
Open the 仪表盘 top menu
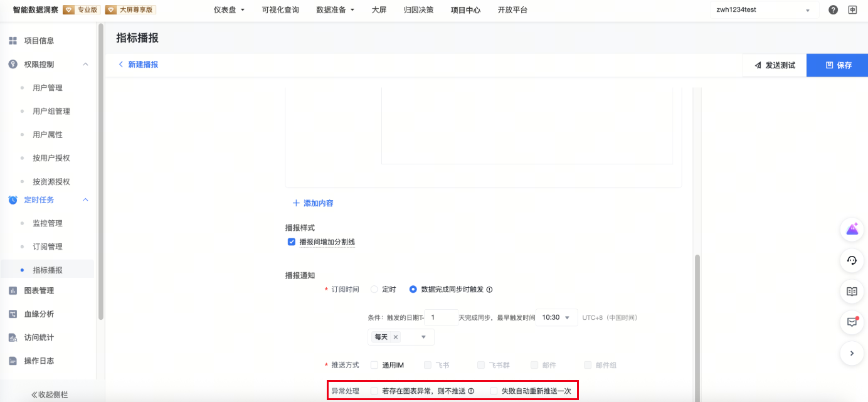coord(229,10)
